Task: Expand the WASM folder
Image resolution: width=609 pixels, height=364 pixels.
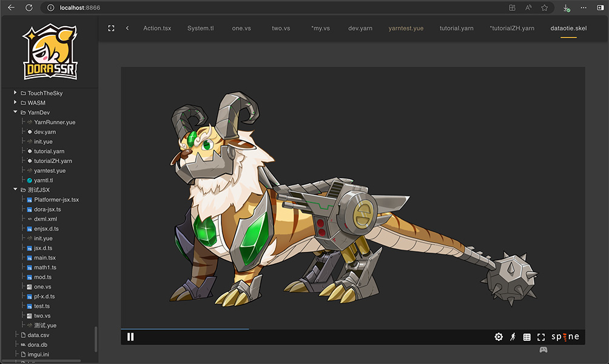Action: click(16, 103)
